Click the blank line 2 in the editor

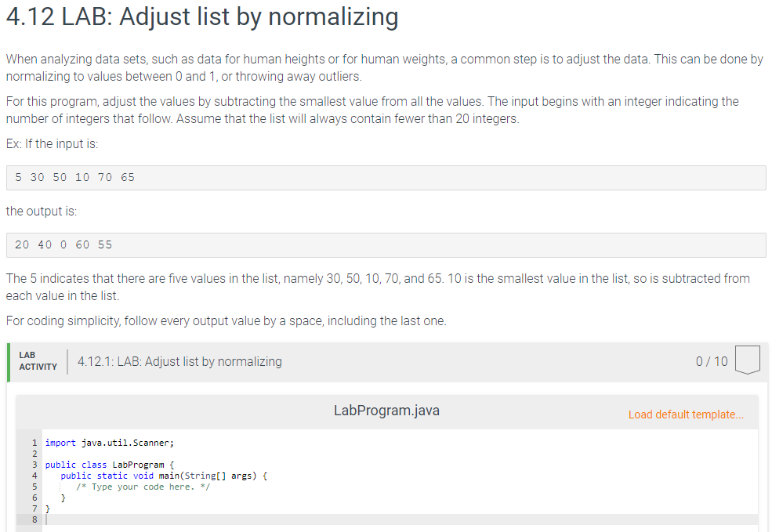pyautogui.click(x=400, y=454)
